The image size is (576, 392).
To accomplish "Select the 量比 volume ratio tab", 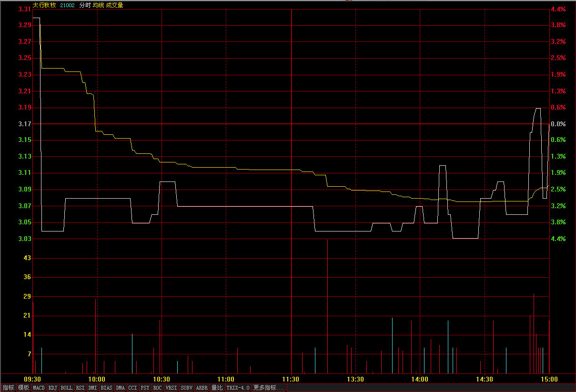I will [x=218, y=388].
